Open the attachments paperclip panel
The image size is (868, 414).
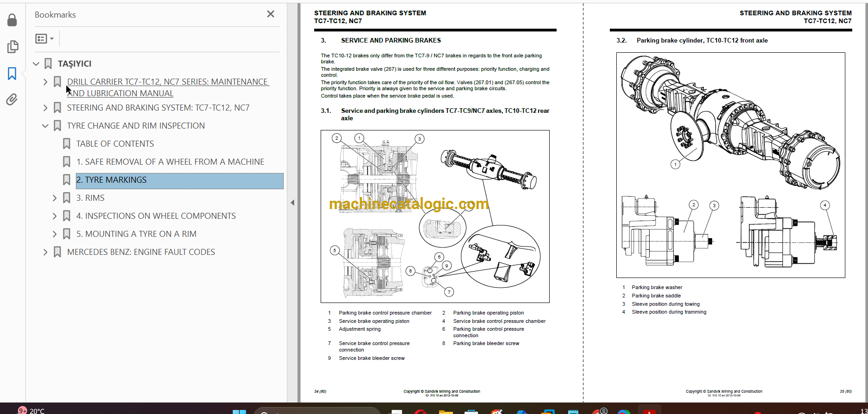pyautogui.click(x=12, y=99)
